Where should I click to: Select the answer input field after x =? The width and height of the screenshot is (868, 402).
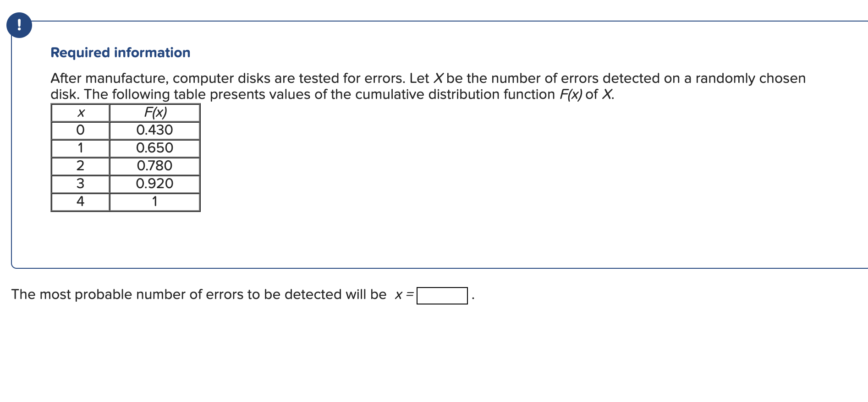point(441,295)
